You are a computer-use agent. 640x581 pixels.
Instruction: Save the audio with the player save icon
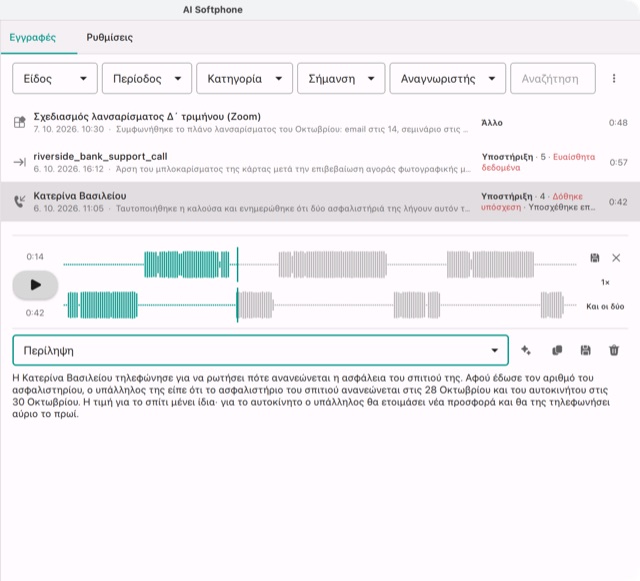pos(595,258)
